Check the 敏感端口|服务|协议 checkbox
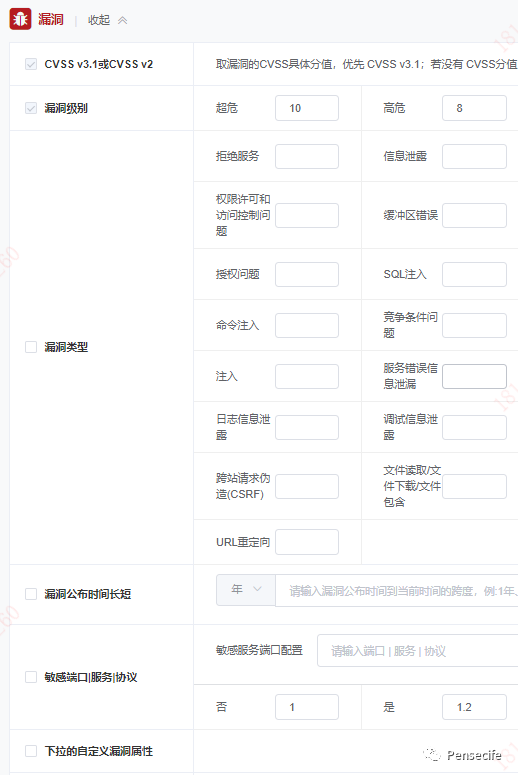This screenshot has width=518, height=776. pos(31,677)
